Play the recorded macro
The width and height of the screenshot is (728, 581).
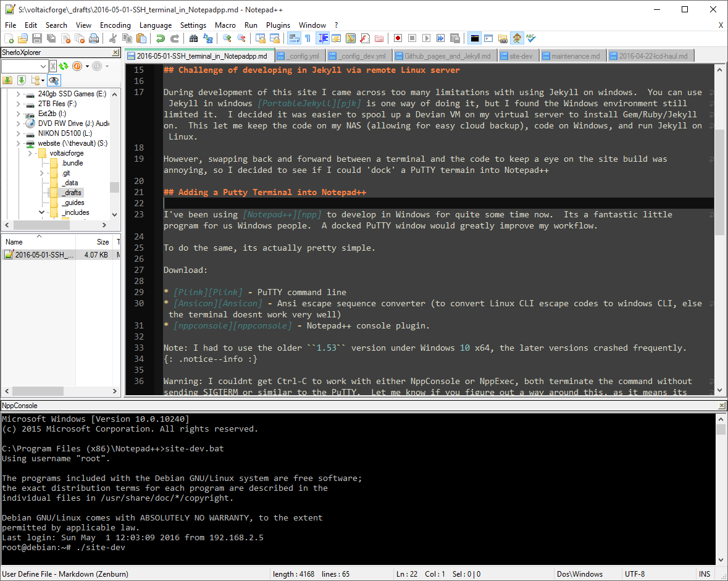[x=426, y=38]
